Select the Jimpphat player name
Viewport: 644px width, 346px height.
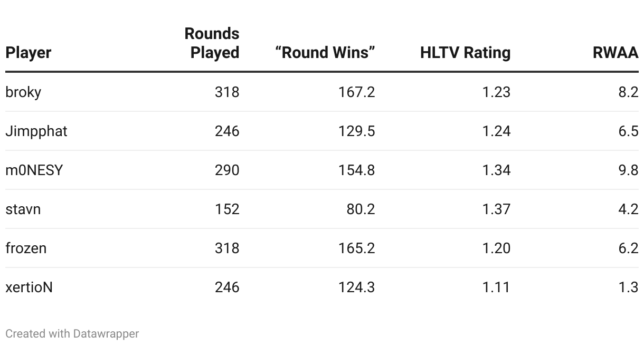coord(36,131)
